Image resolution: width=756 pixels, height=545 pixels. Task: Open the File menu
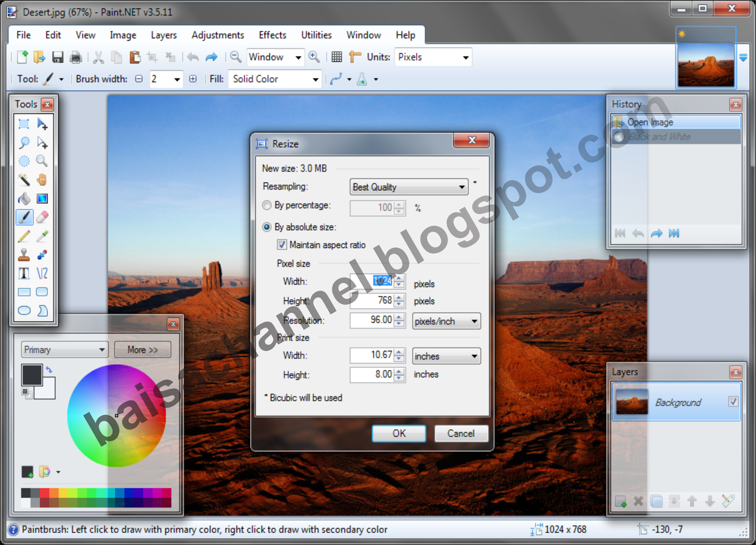pos(24,35)
